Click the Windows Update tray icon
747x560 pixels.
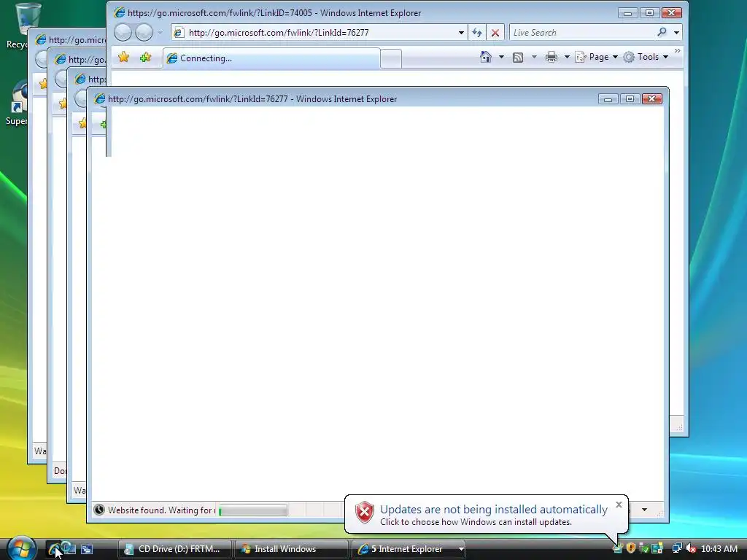[617, 548]
